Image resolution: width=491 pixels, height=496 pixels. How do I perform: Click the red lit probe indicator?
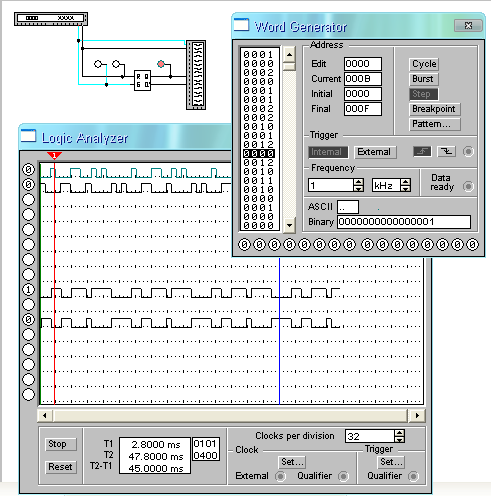coord(161,64)
